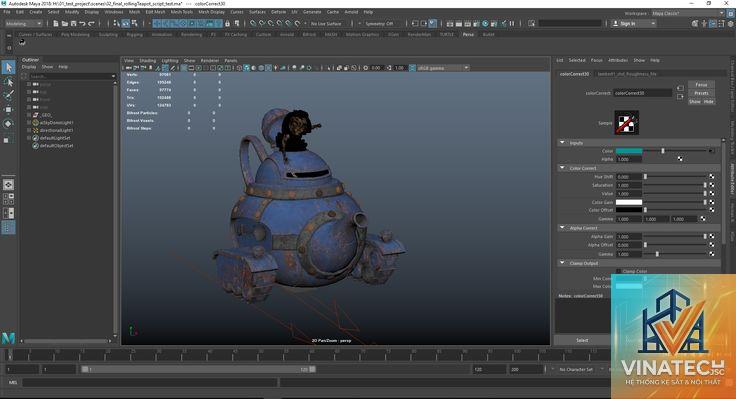
Task: Click the Outliner search field
Action: point(72,76)
